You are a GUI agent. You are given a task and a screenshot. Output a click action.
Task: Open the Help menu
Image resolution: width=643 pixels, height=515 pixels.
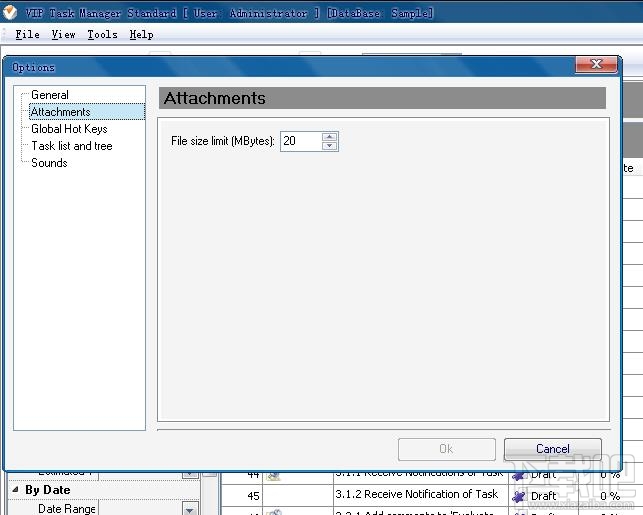(x=141, y=34)
